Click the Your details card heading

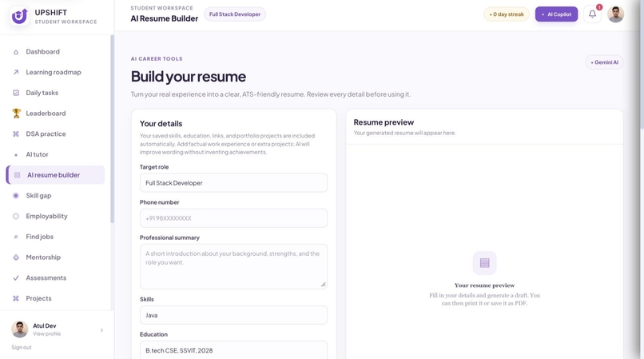(x=161, y=124)
